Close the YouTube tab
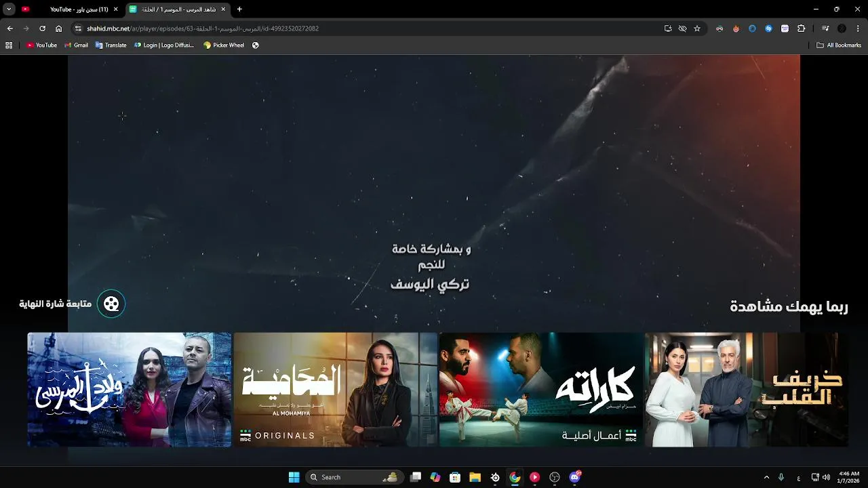 (x=115, y=9)
